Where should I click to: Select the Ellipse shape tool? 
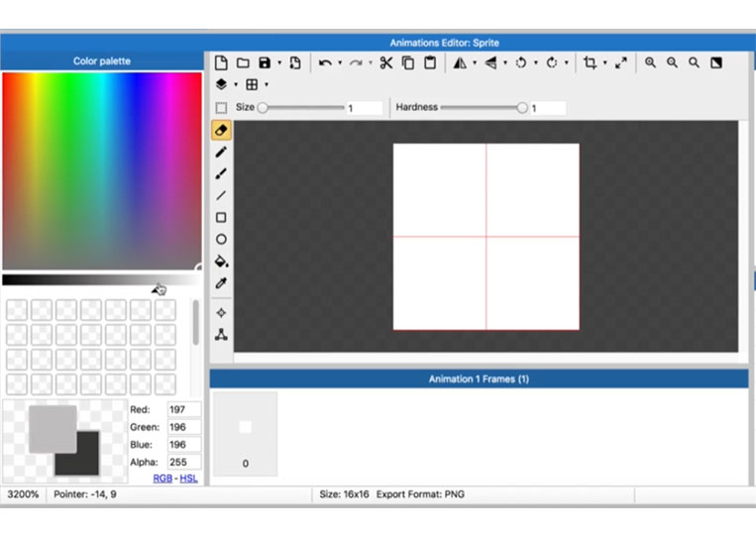coord(221,239)
